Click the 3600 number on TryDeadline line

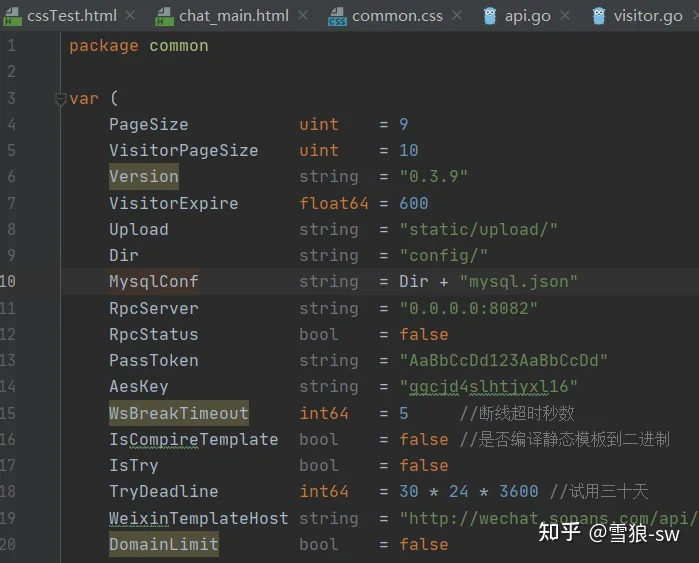(x=518, y=491)
